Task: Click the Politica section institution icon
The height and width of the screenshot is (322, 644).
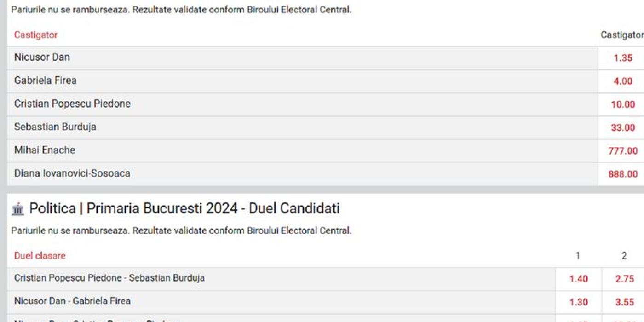Action: 18,208
